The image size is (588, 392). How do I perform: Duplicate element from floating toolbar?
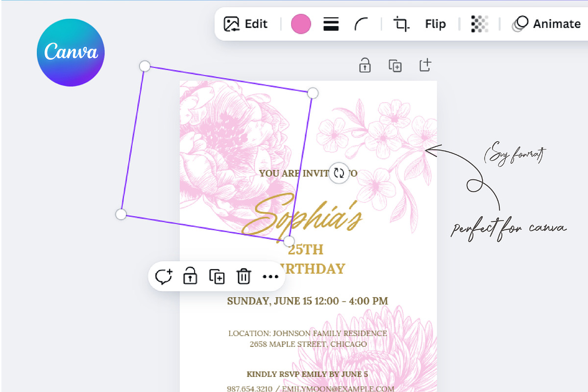[x=217, y=277]
